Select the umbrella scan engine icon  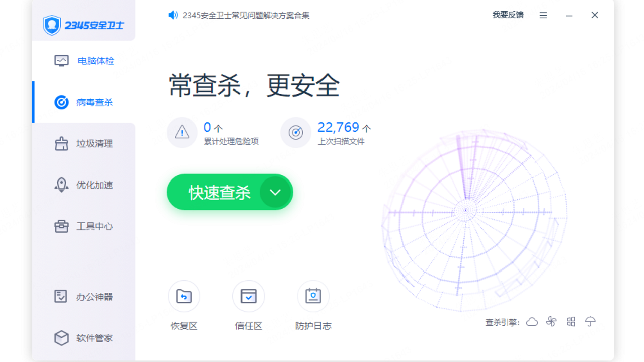tap(591, 322)
